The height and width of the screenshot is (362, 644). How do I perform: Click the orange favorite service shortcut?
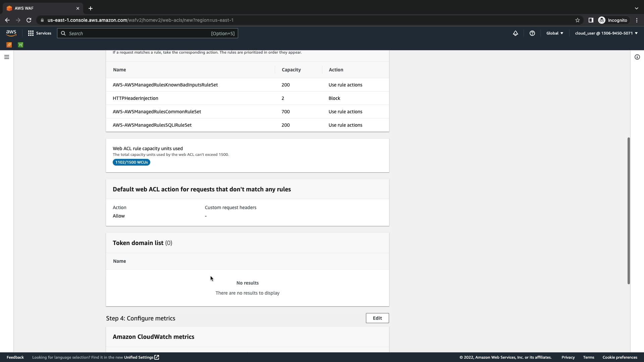(x=9, y=45)
